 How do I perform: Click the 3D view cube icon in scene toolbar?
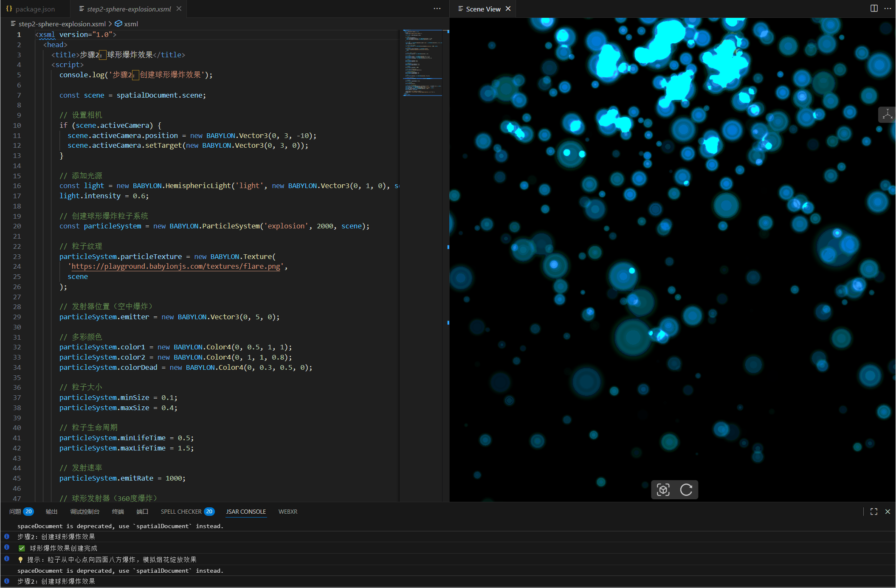[x=663, y=490]
